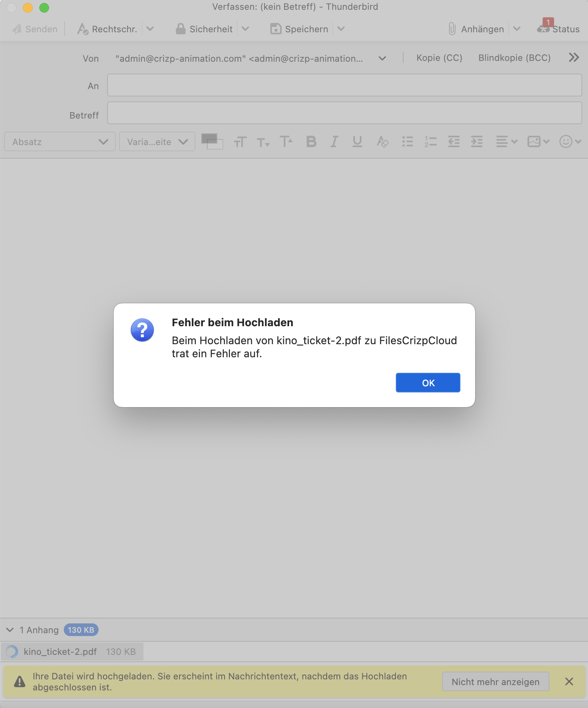Click the question mark dialog icon
This screenshot has width=588, height=708.
point(142,330)
